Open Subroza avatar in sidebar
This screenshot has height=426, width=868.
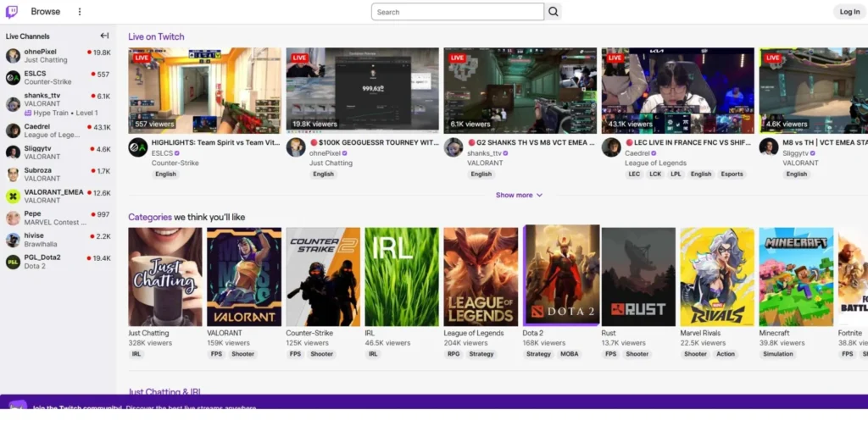pyautogui.click(x=14, y=174)
